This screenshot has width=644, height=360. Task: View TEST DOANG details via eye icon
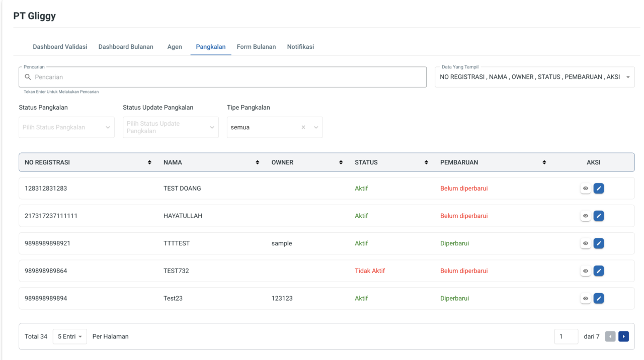[x=586, y=189]
